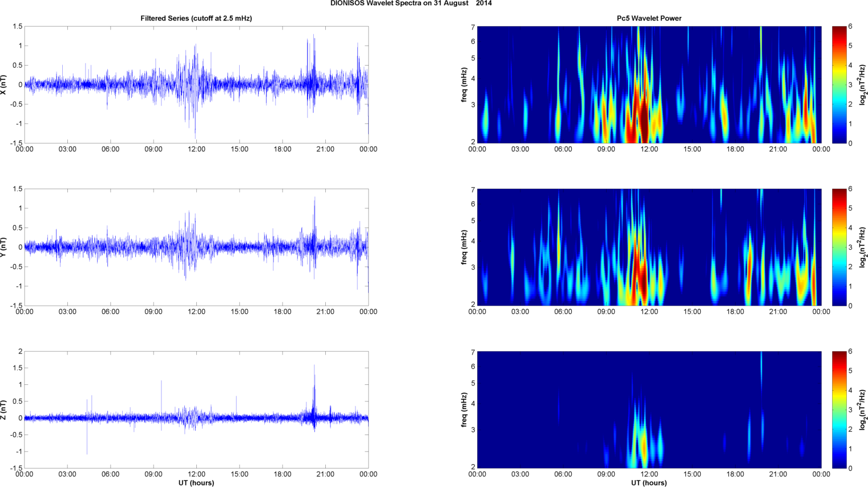Click the X component wavelet power spectrogram
The image size is (868, 487).
tap(649, 84)
